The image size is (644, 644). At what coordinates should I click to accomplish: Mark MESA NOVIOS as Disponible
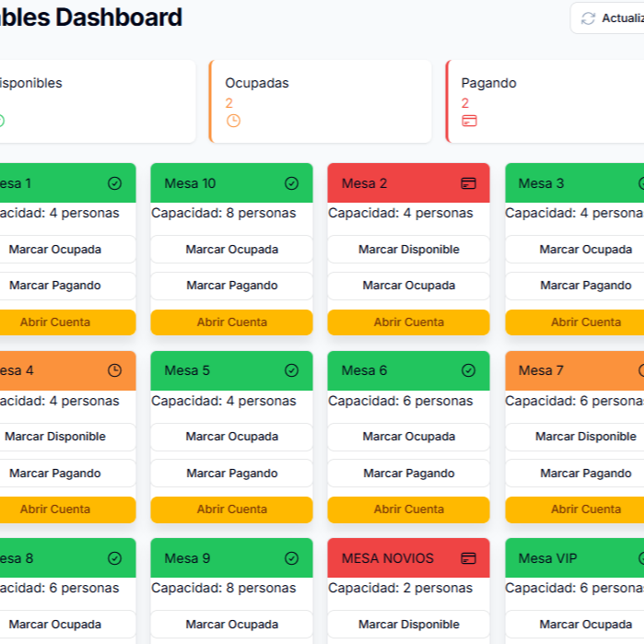(x=408, y=625)
